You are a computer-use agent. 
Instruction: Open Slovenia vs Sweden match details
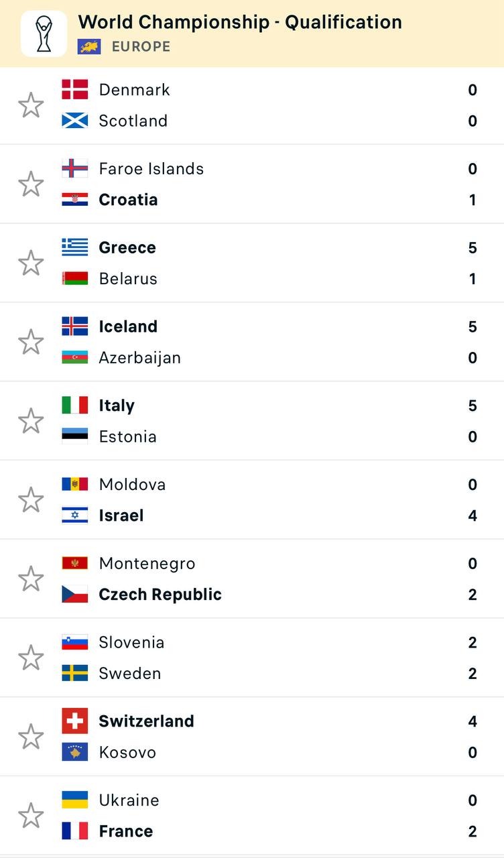268,658
